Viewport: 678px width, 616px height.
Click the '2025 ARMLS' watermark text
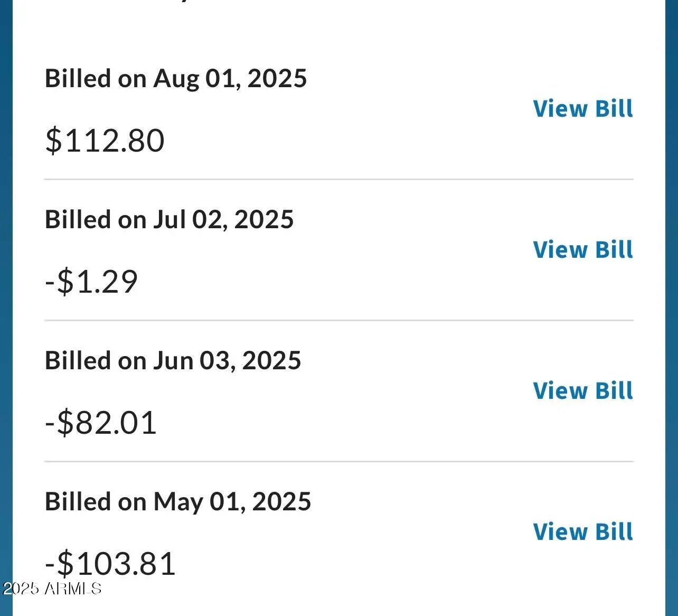point(52,589)
